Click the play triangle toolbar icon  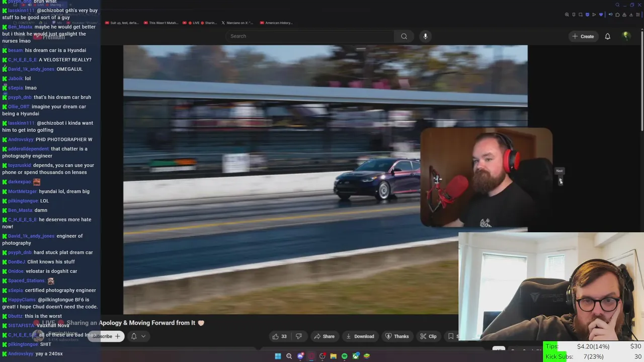[594, 15]
